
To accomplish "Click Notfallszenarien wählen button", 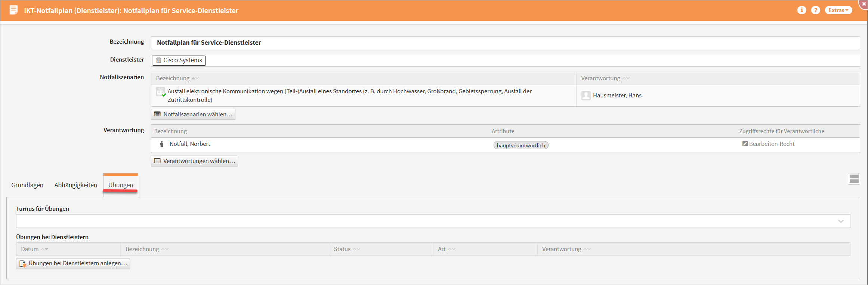I will tap(193, 114).
